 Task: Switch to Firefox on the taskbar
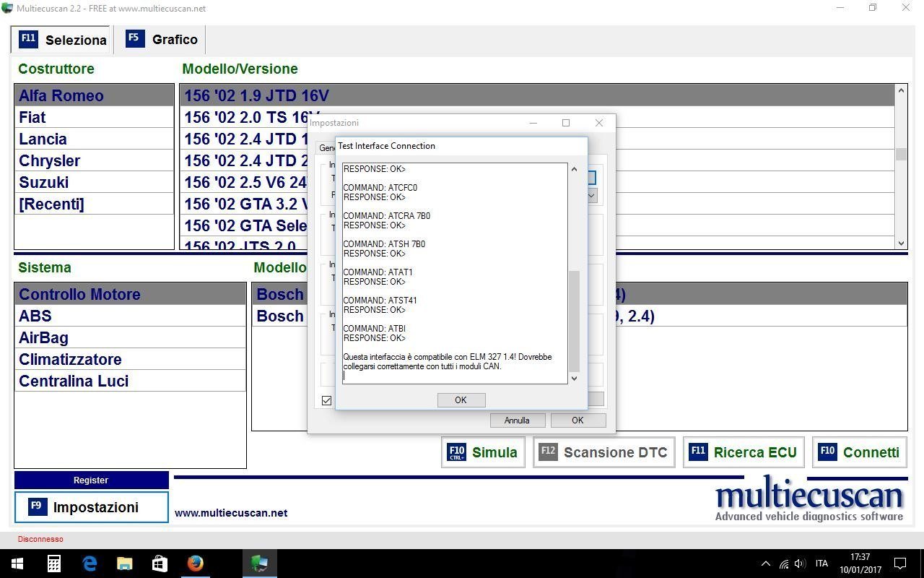coord(195,564)
